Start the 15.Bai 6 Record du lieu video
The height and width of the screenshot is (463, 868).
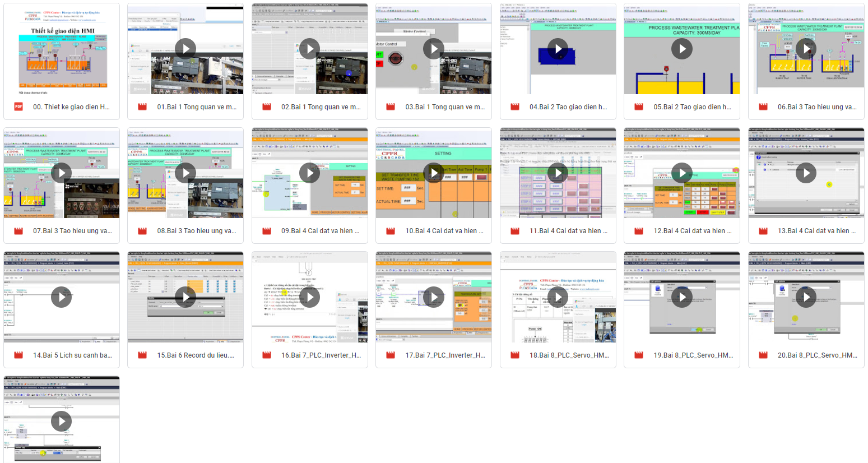[x=185, y=297]
